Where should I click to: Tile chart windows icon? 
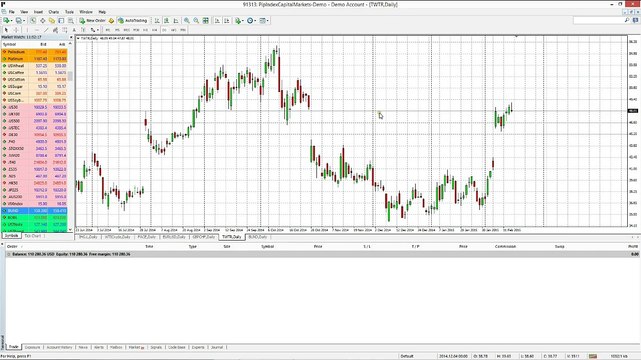coord(206,20)
